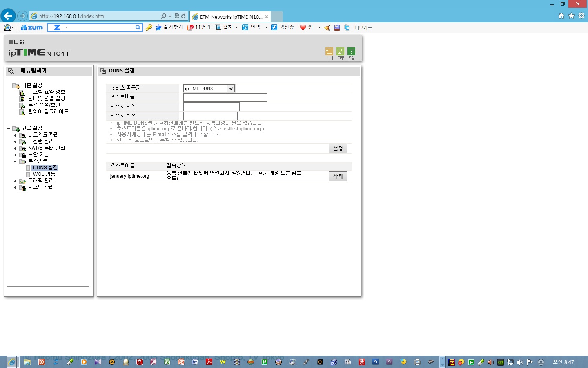The width and height of the screenshot is (588, 368).
Task: Open the 펌웨어 업그레이드 menu item
Action: (x=48, y=111)
